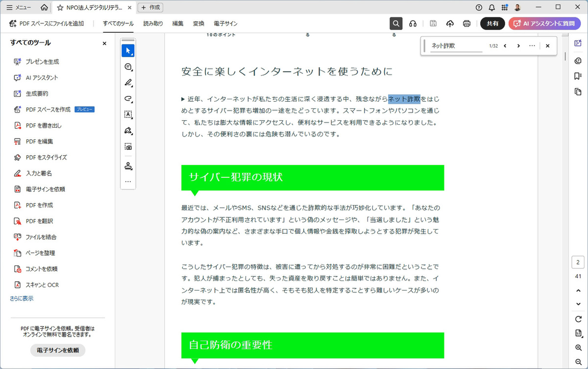The height and width of the screenshot is (369, 588).
Task: Open PDF を編集 tool
Action: 34,141
